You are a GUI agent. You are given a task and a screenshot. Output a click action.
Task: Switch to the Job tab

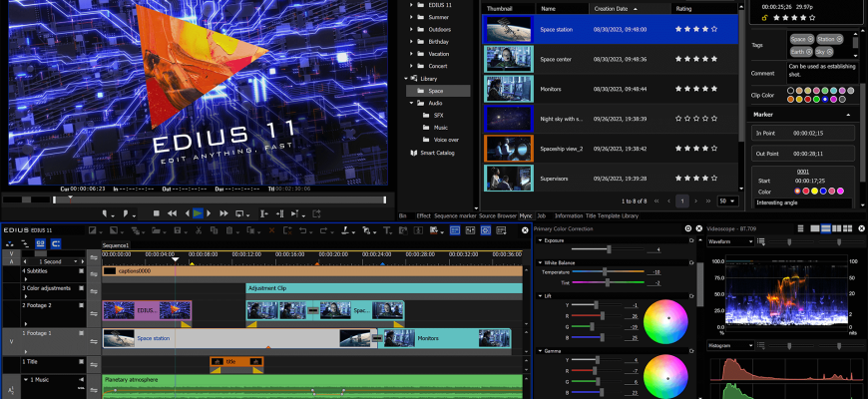[x=542, y=215]
